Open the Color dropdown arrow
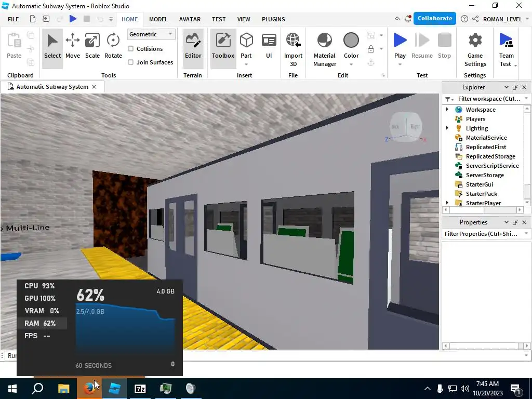 tap(351, 64)
